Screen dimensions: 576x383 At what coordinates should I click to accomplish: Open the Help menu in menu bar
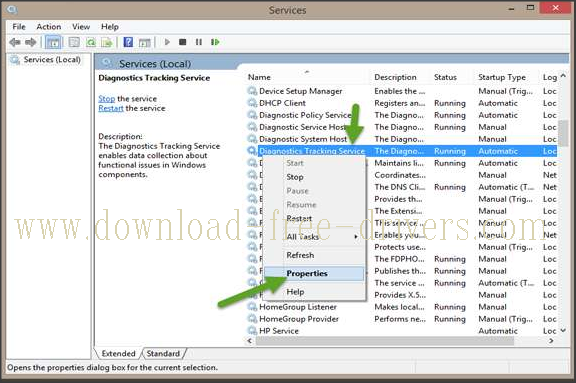click(x=110, y=27)
